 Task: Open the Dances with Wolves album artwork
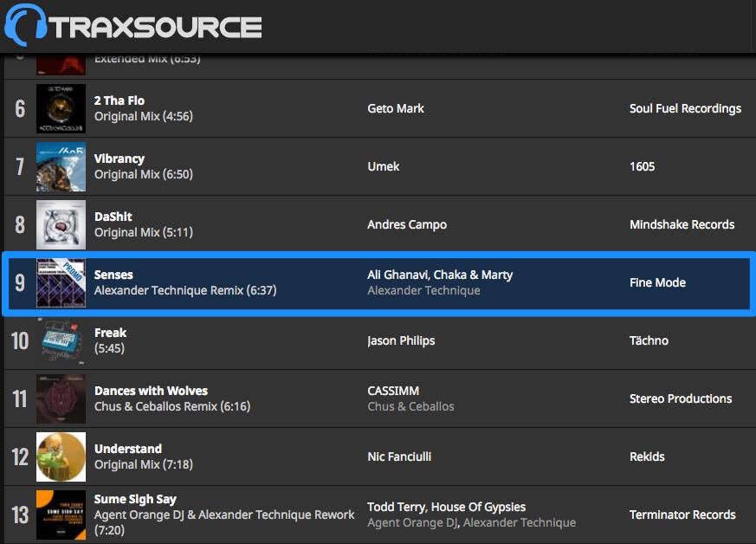tap(61, 398)
